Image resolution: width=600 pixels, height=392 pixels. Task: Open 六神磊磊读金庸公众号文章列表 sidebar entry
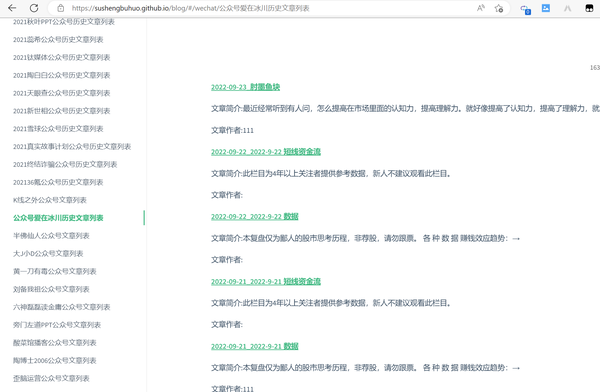(62, 307)
